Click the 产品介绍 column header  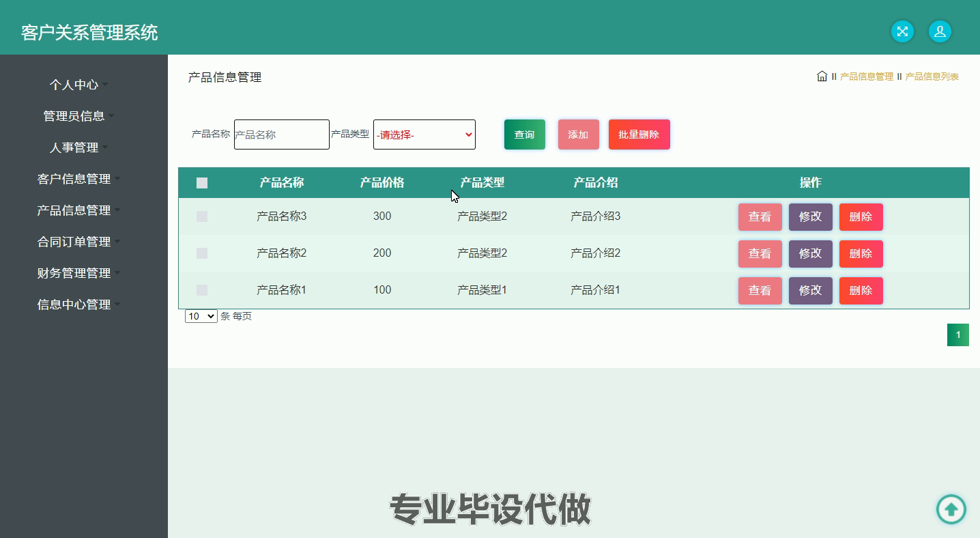coord(596,183)
